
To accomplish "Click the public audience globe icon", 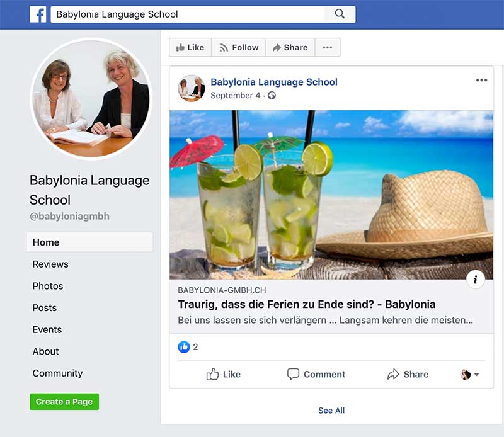I will coord(272,96).
